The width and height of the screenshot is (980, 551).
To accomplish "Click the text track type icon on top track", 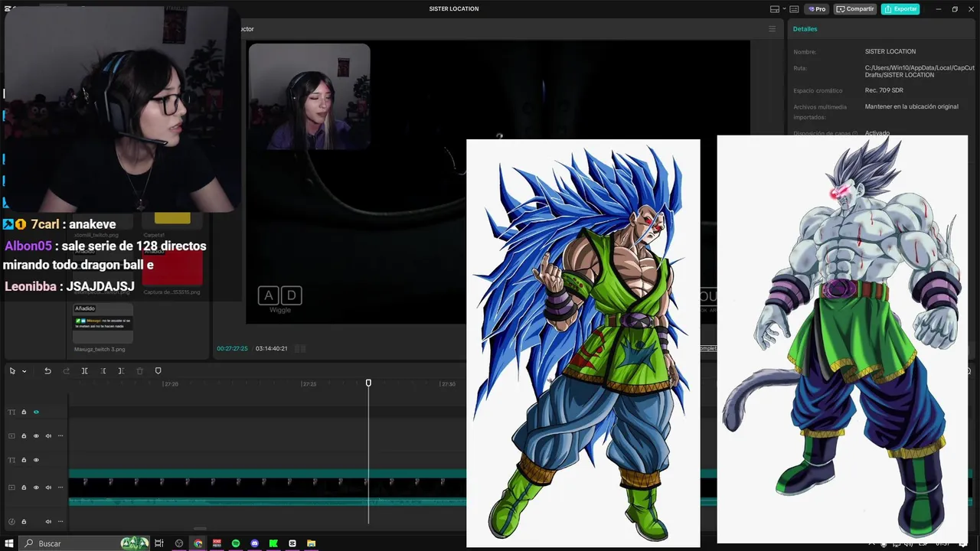I will coord(11,412).
